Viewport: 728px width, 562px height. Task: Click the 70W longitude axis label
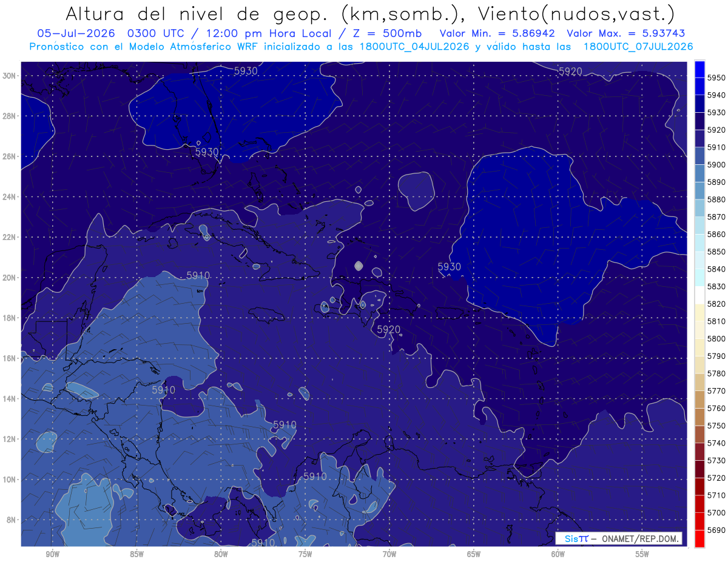[389, 554]
